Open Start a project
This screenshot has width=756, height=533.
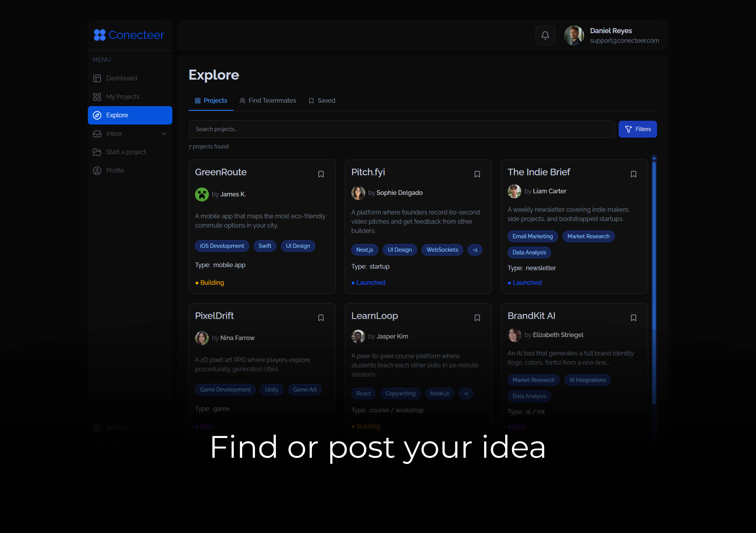coord(130,152)
